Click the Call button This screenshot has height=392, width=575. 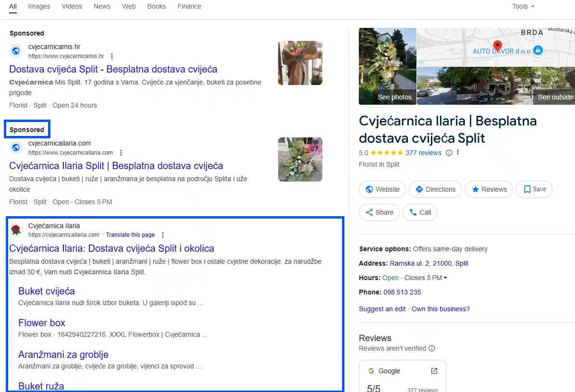[419, 212]
